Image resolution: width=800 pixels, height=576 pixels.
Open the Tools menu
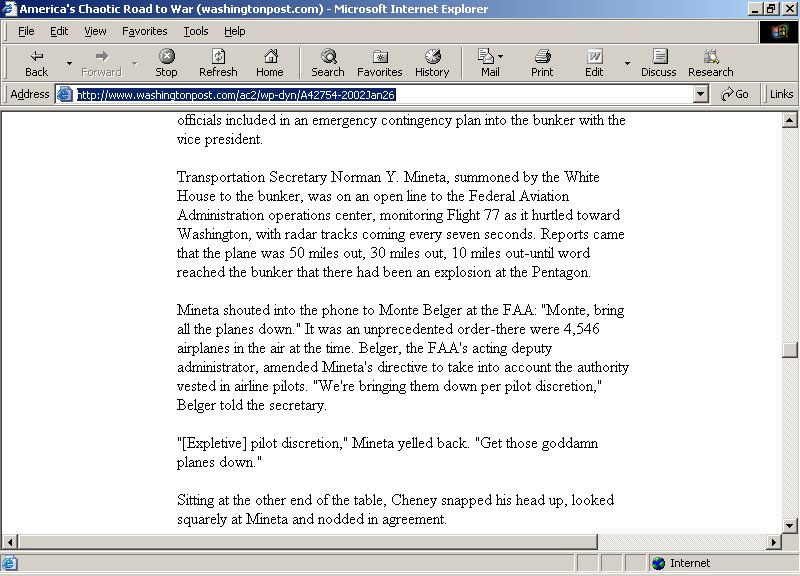click(x=196, y=31)
